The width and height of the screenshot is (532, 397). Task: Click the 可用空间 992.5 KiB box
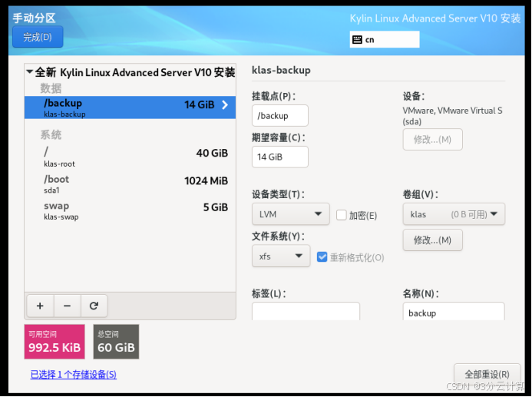(x=55, y=342)
